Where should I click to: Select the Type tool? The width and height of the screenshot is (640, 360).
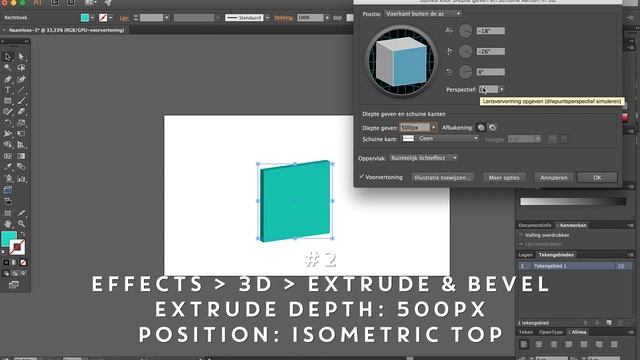pyautogui.click(x=8, y=90)
